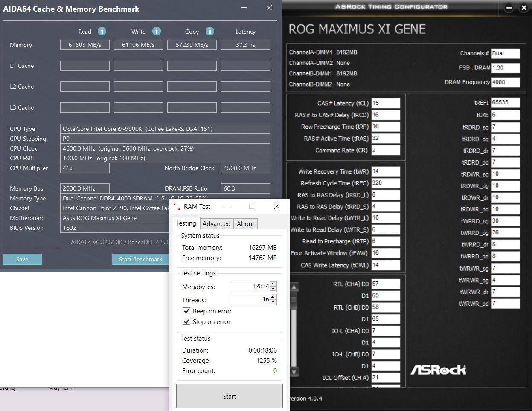Click the tWRRD_dg value field showing 26

pyautogui.click(x=506, y=233)
